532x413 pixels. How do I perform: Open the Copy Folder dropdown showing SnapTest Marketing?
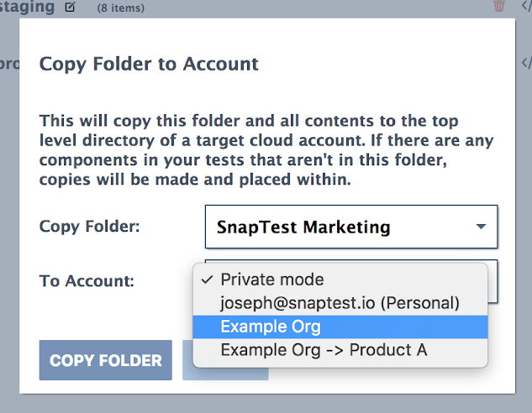point(351,227)
